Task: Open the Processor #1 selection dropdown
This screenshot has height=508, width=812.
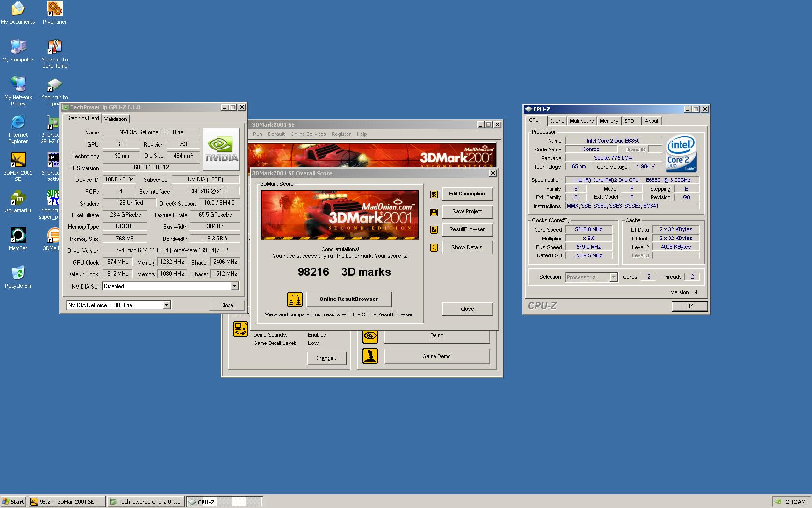Action: [x=613, y=277]
